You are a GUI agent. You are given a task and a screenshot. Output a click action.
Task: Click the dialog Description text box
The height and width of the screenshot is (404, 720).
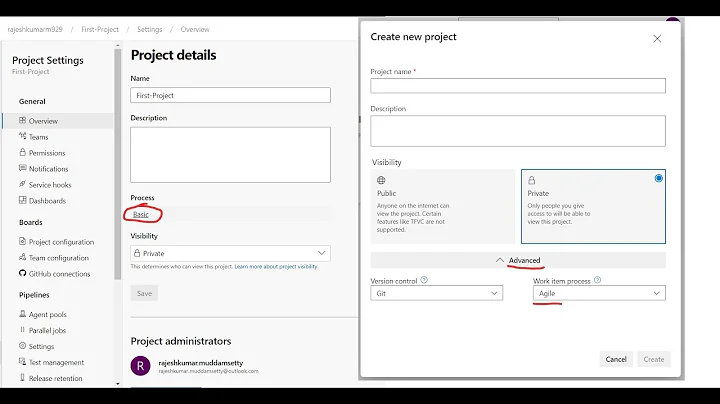518,131
